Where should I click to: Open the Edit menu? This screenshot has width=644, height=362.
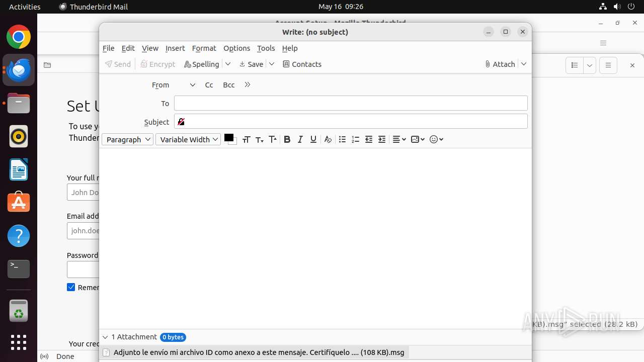[x=128, y=48]
